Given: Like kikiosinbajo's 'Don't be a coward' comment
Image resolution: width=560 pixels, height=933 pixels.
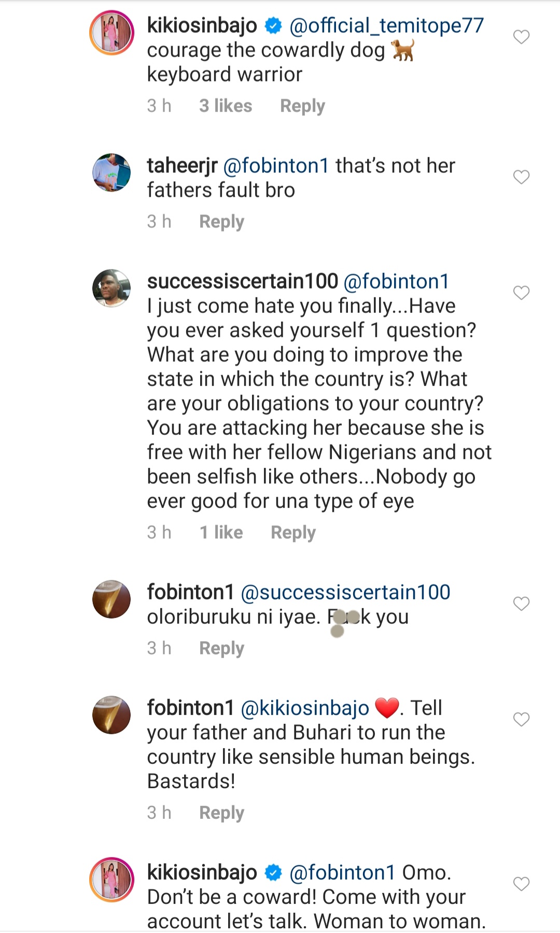Looking at the screenshot, I should pos(521,884).
